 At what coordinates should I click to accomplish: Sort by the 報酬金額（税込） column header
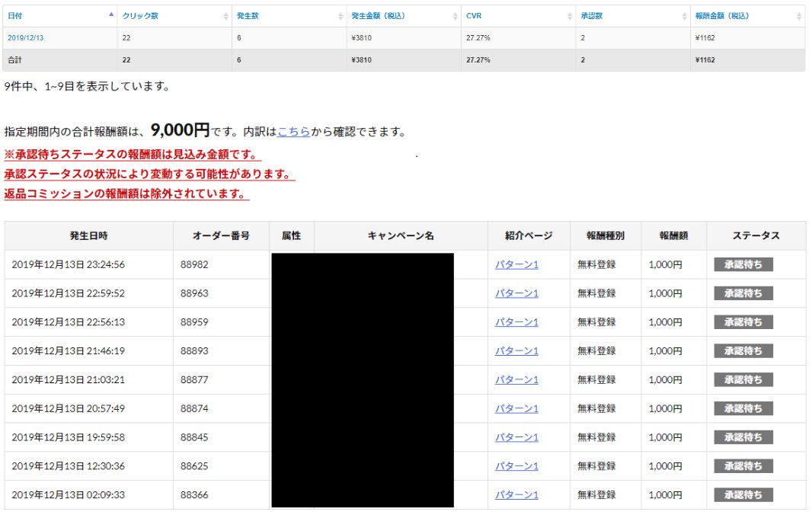pos(747,16)
